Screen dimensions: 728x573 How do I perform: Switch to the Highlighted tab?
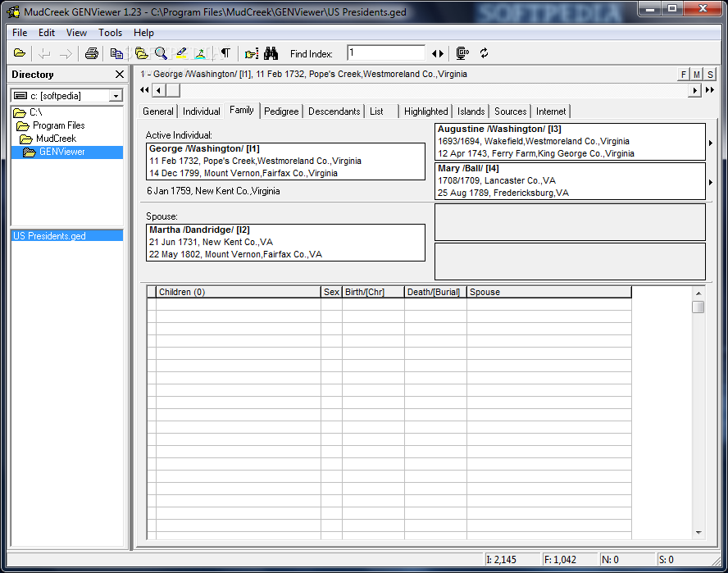425,111
